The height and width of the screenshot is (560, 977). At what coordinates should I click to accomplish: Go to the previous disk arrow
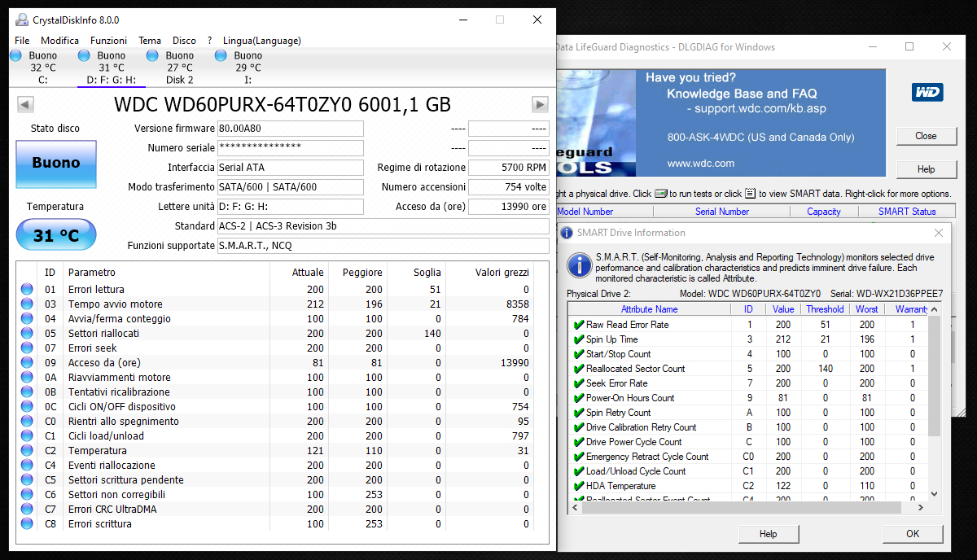coord(25,104)
